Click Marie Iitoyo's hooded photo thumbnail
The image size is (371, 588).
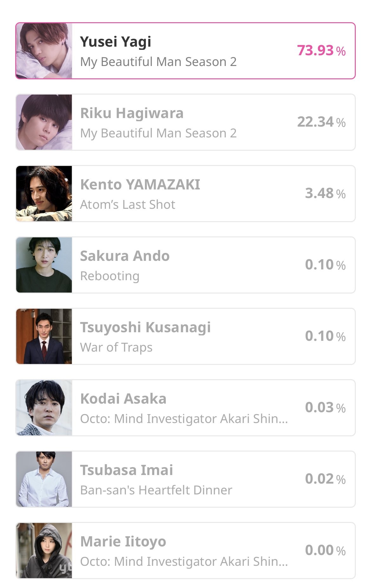pyautogui.click(x=44, y=551)
